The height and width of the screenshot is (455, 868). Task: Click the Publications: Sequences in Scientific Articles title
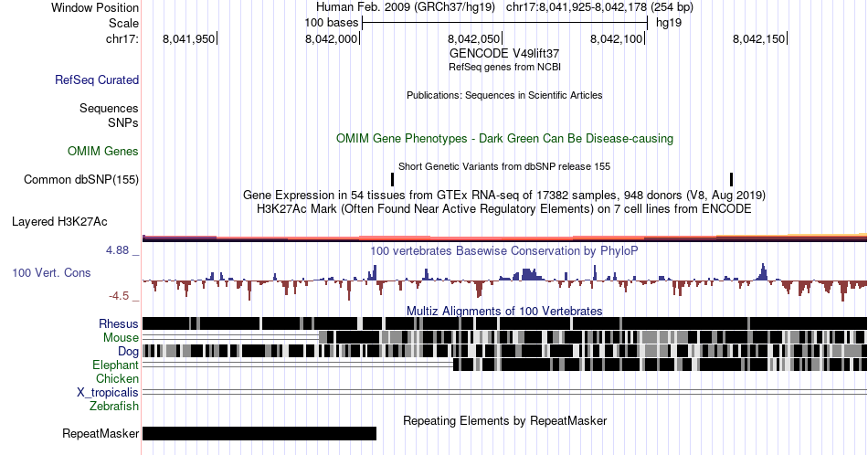coord(504,95)
